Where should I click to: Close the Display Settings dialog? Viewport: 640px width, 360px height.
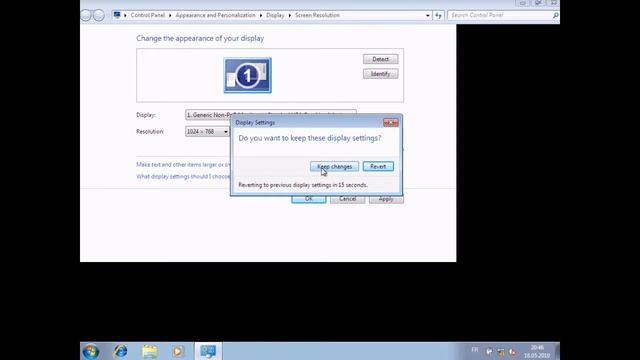(x=391, y=122)
